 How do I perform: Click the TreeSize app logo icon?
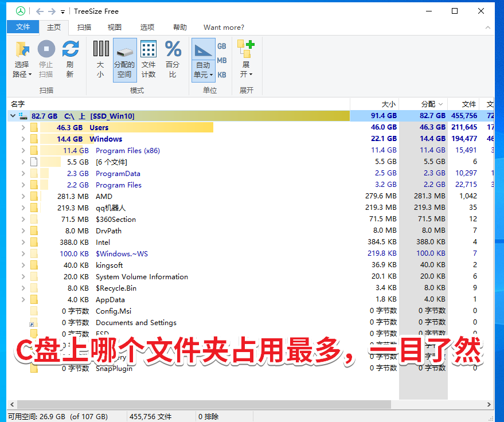[x=21, y=11]
